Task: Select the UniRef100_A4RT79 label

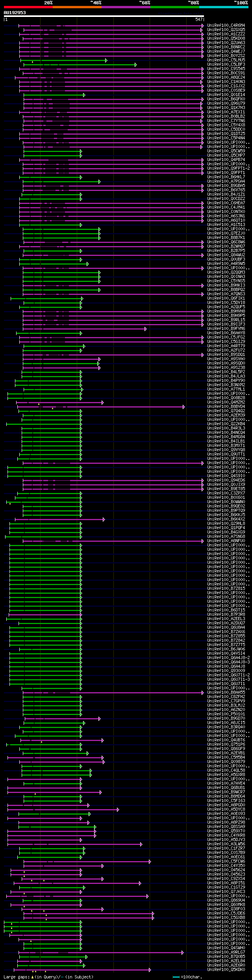Action: click(x=226, y=346)
